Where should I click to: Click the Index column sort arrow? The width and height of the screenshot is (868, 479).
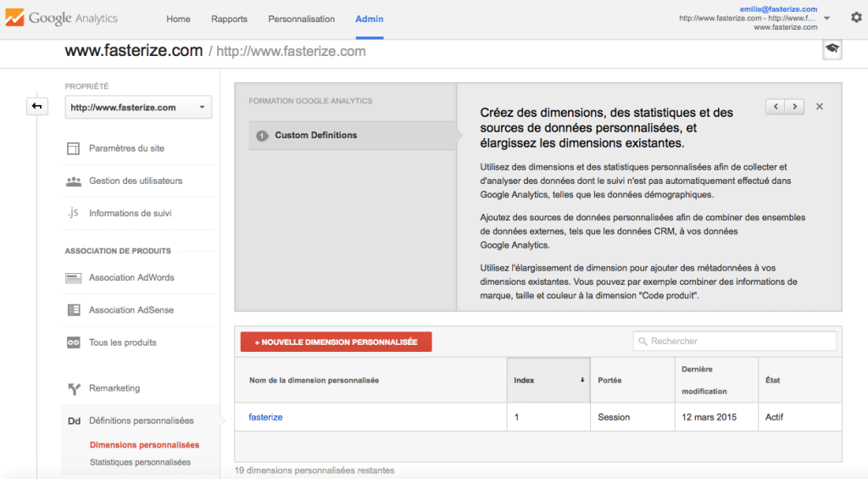pos(582,380)
